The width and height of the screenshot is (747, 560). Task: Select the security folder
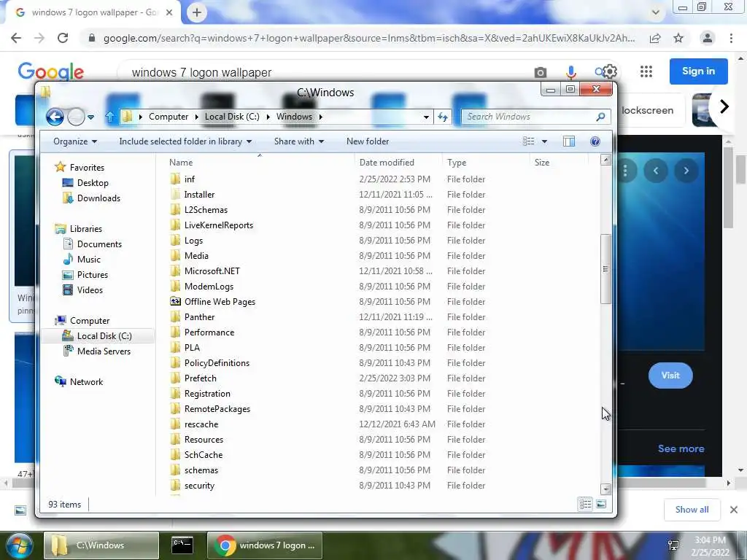tap(199, 485)
